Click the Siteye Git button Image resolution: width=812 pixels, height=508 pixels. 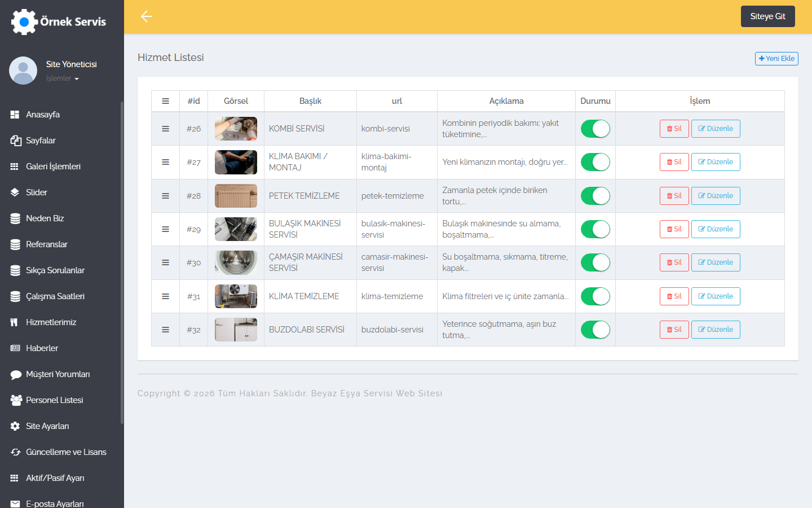[x=768, y=16]
